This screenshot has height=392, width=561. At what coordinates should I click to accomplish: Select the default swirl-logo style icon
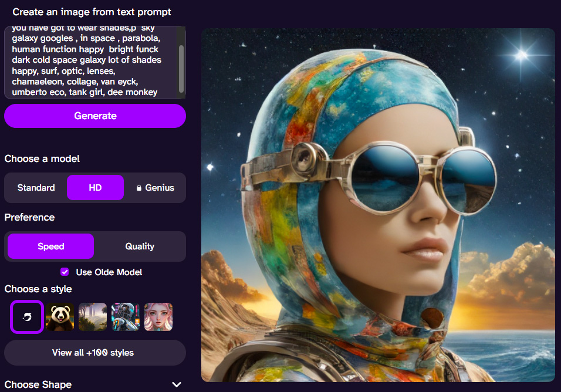click(27, 317)
